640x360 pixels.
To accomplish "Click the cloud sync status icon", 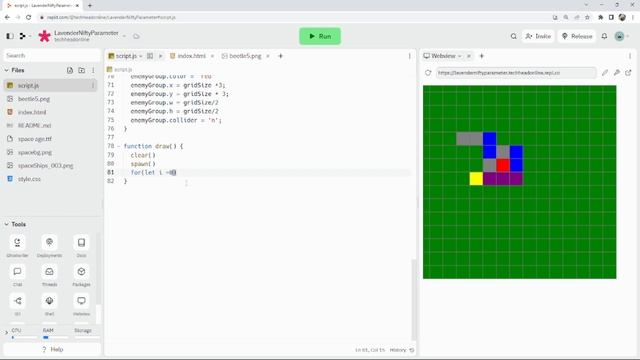I will click(136, 36).
